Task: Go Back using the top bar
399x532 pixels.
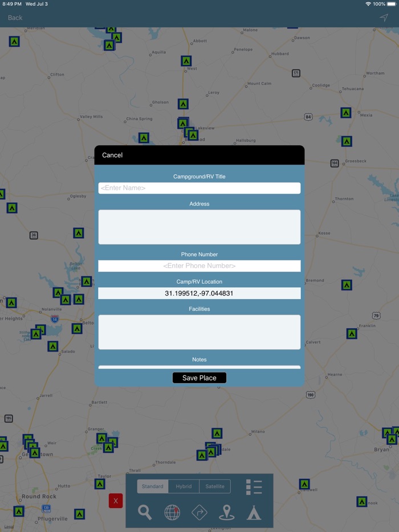Action: (x=15, y=18)
